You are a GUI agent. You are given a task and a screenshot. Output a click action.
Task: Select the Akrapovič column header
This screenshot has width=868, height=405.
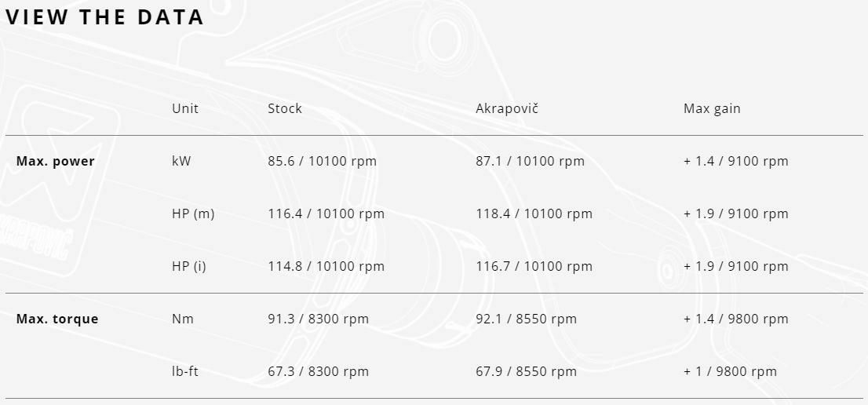click(x=507, y=108)
